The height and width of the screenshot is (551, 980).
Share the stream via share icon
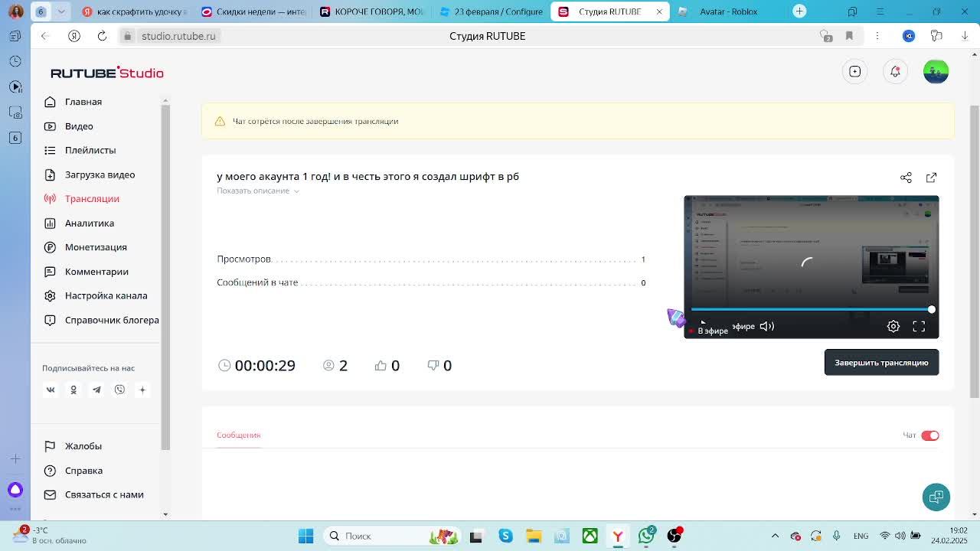click(x=906, y=178)
